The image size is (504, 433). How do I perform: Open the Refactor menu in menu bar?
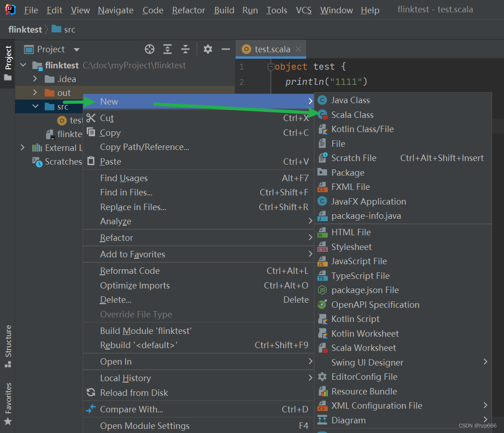point(189,10)
